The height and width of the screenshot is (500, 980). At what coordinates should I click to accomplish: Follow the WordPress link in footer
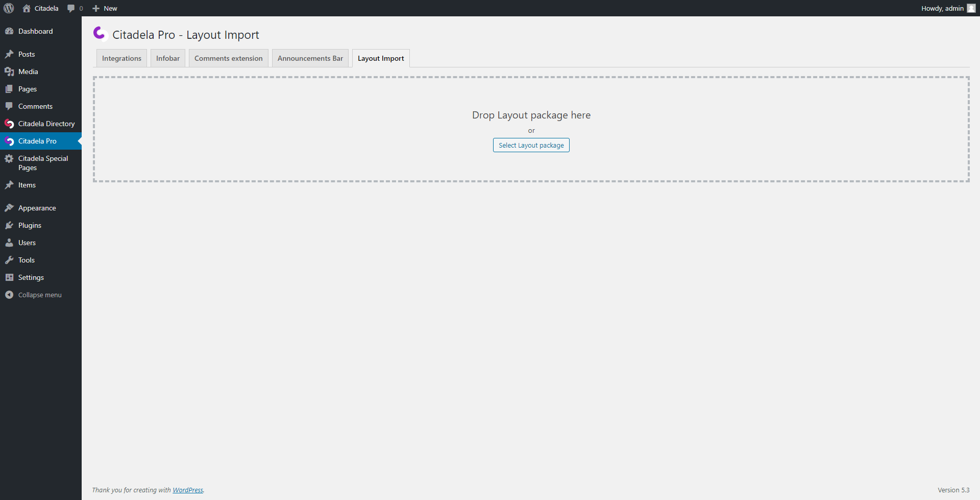coord(188,490)
